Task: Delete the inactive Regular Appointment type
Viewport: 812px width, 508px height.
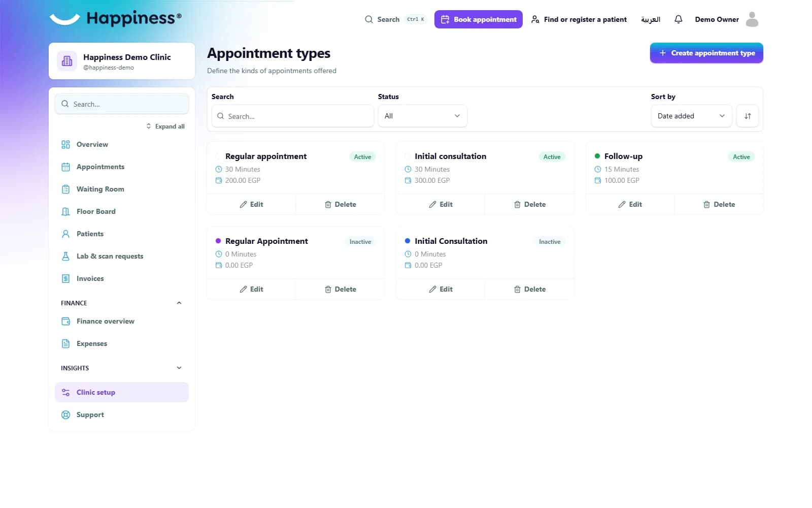Action: click(x=340, y=289)
